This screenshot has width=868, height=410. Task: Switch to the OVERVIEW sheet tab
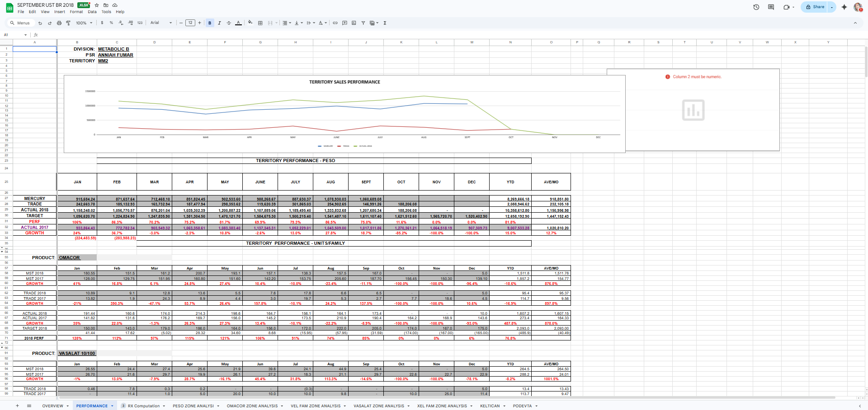53,406
